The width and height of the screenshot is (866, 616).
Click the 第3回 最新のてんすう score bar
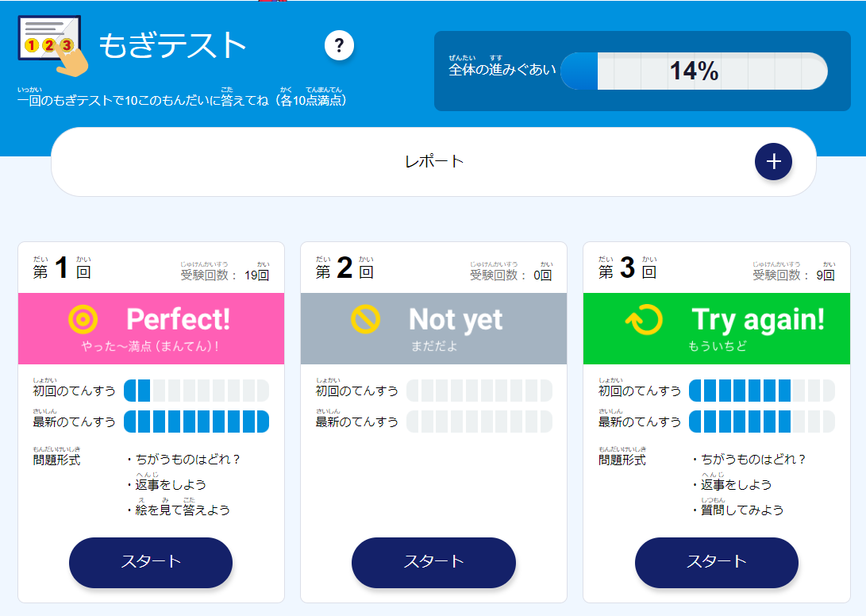[761, 422]
